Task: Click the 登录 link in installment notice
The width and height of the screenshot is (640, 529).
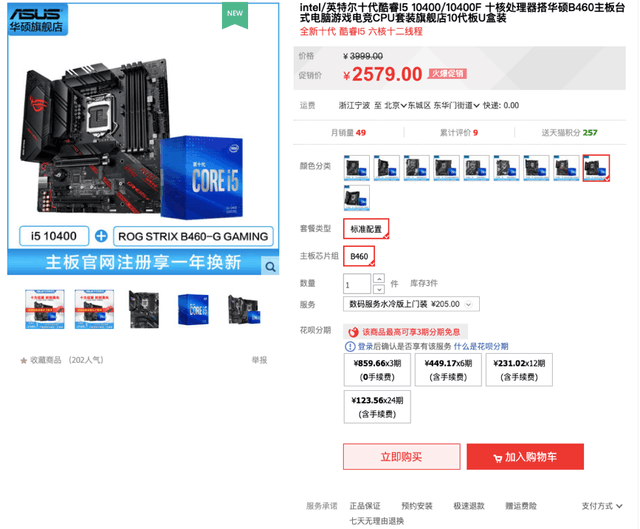Action: click(x=365, y=347)
